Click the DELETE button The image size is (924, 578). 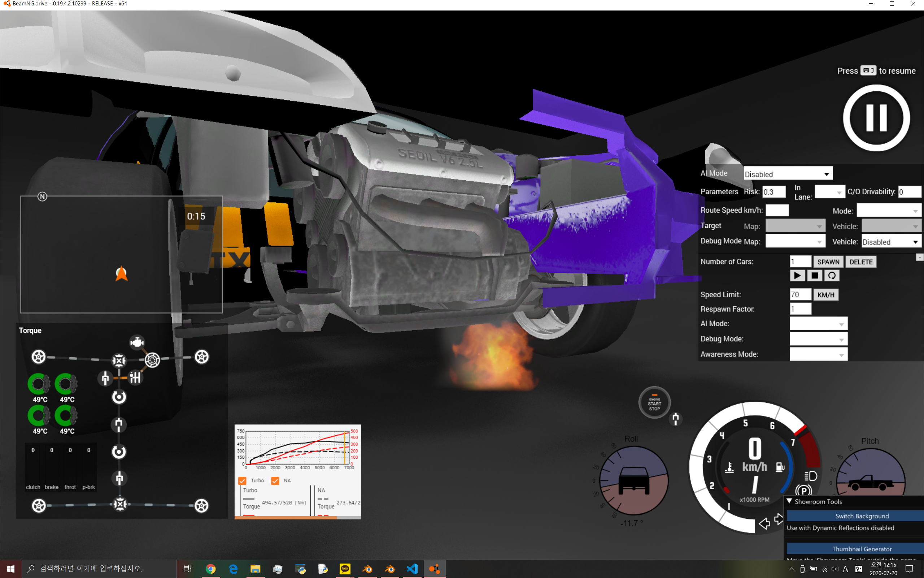tap(860, 262)
